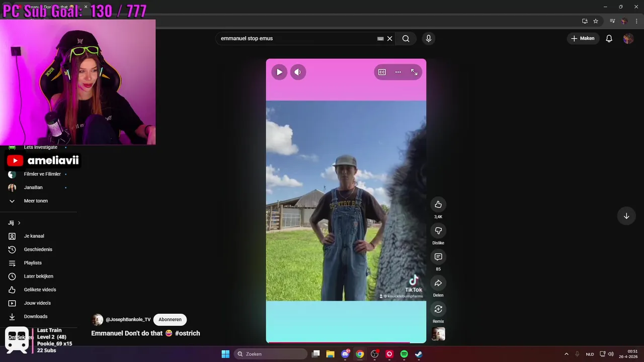Expand the Jij section header
Viewport: 644px width, 362px height.
(14, 223)
